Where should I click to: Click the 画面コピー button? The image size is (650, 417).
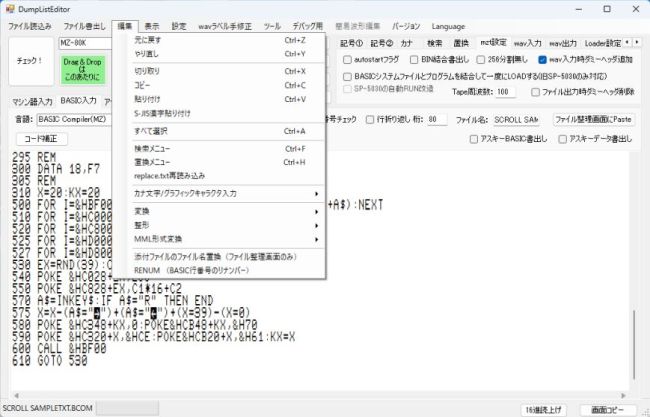pyautogui.click(x=607, y=410)
